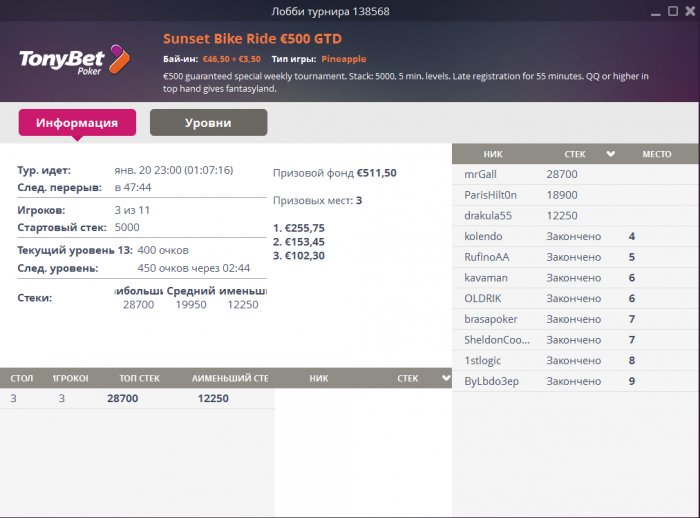Click mrGall's stack value 28700 in players list
Viewport: 700px width, 518px height.
click(562, 174)
